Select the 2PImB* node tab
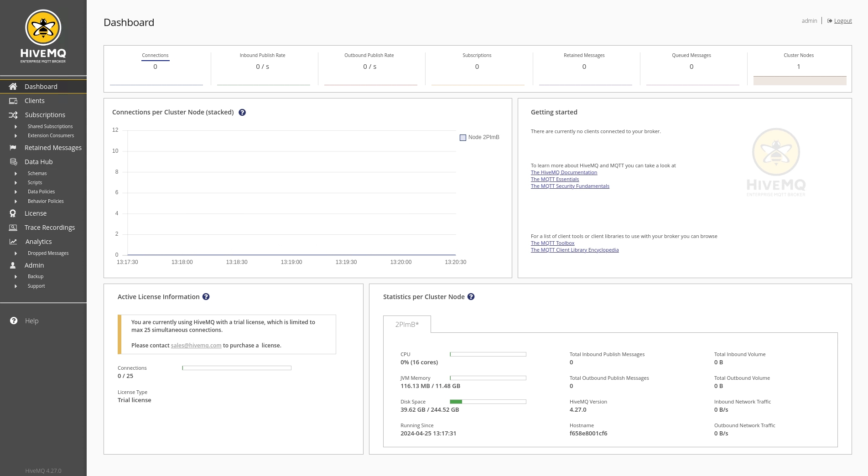Screen dimensions: 868x476 pyautogui.click(x=407, y=325)
